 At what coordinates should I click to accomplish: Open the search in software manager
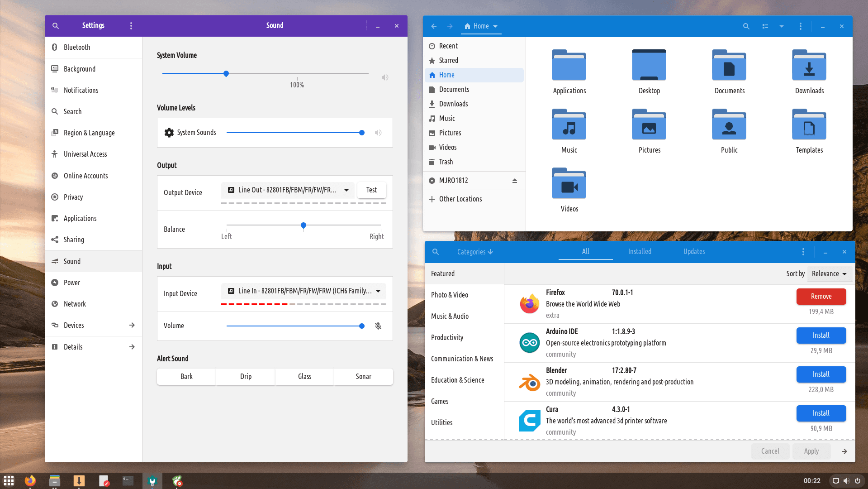(435, 252)
